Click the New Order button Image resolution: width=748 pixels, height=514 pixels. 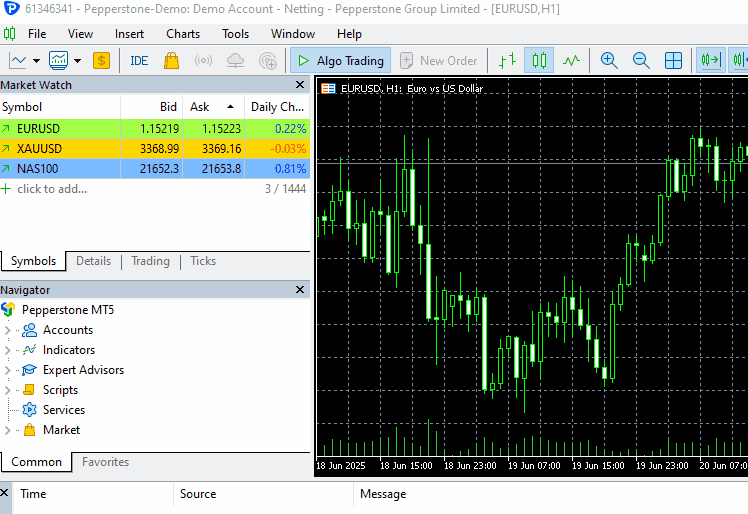[x=438, y=61]
